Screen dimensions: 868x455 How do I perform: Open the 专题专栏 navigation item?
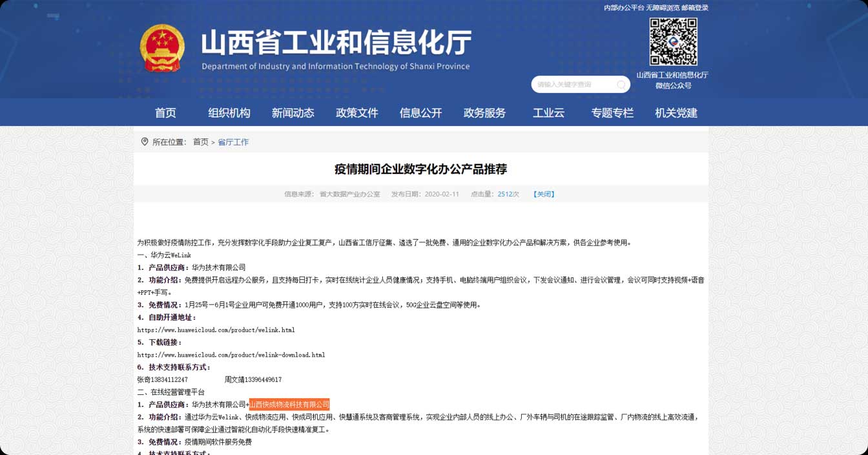[x=613, y=112]
